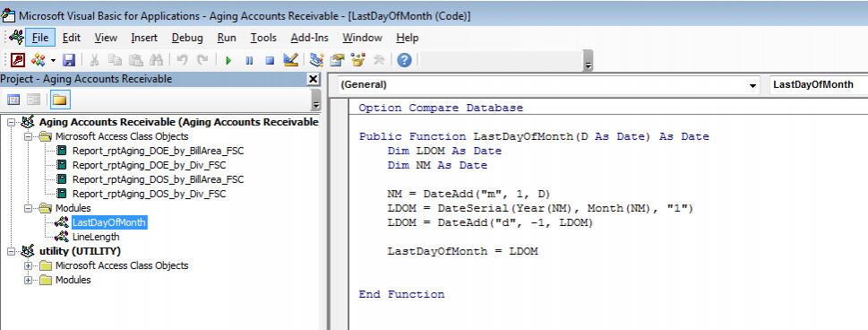868x330 pixels.
Task: Select the Aging Accounts Receivable project name
Action: (179, 122)
